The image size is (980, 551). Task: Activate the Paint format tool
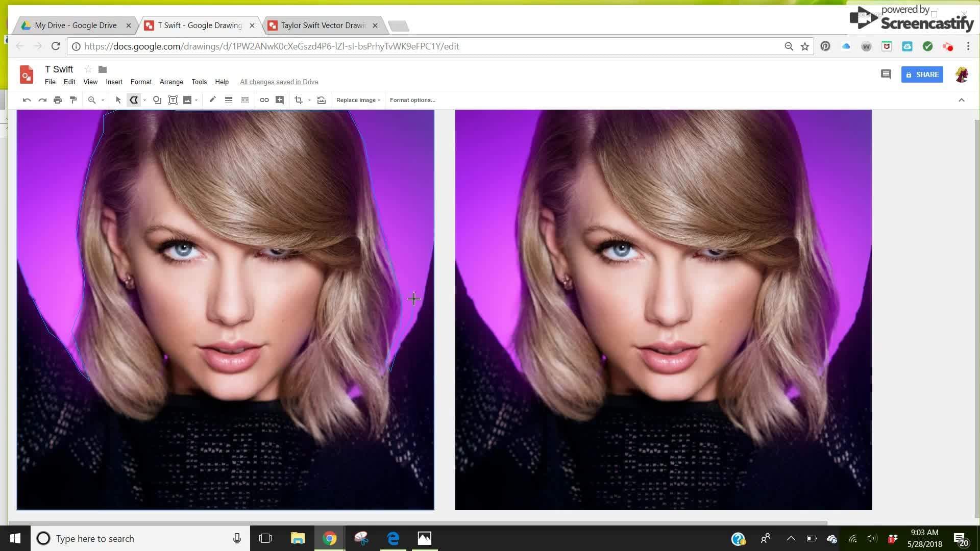73,99
